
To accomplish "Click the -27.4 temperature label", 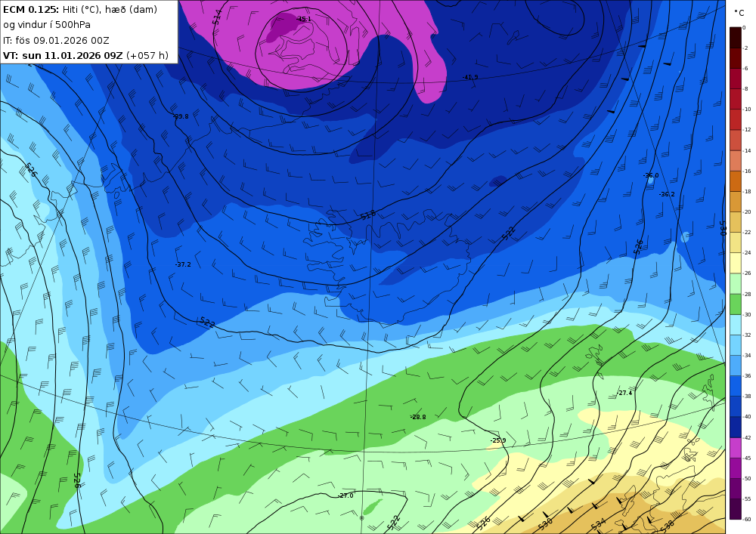I will pyautogui.click(x=624, y=393).
